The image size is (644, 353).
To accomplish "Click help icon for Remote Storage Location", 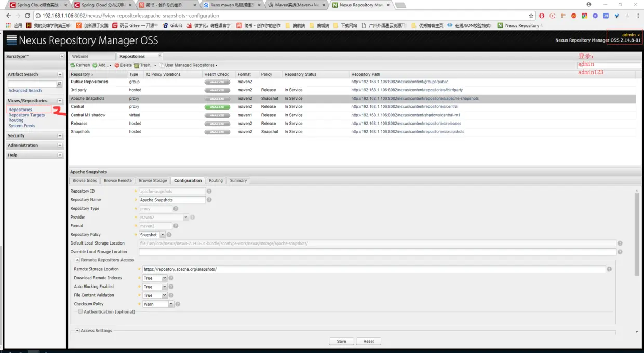I will point(609,269).
